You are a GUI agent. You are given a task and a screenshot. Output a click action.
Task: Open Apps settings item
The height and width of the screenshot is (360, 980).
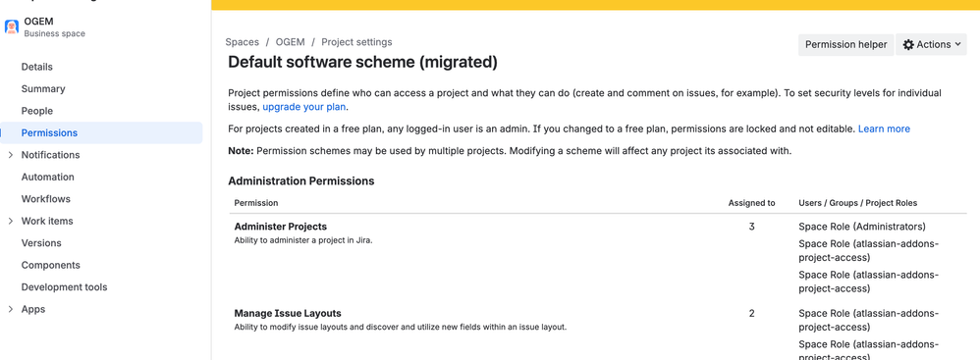33,309
